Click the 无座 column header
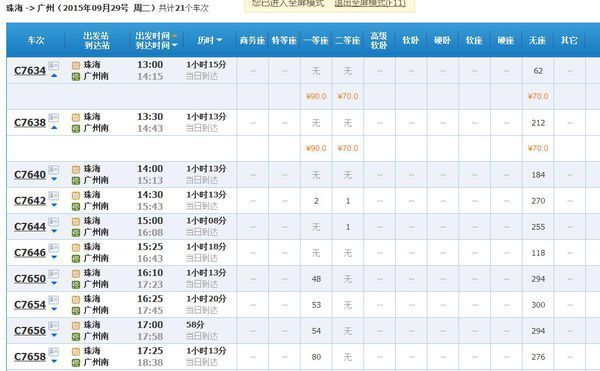 coord(537,40)
